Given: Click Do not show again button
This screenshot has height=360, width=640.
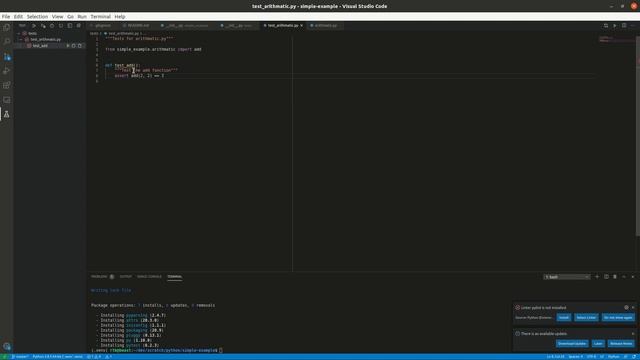Looking at the screenshot, I should click(618, 318).
